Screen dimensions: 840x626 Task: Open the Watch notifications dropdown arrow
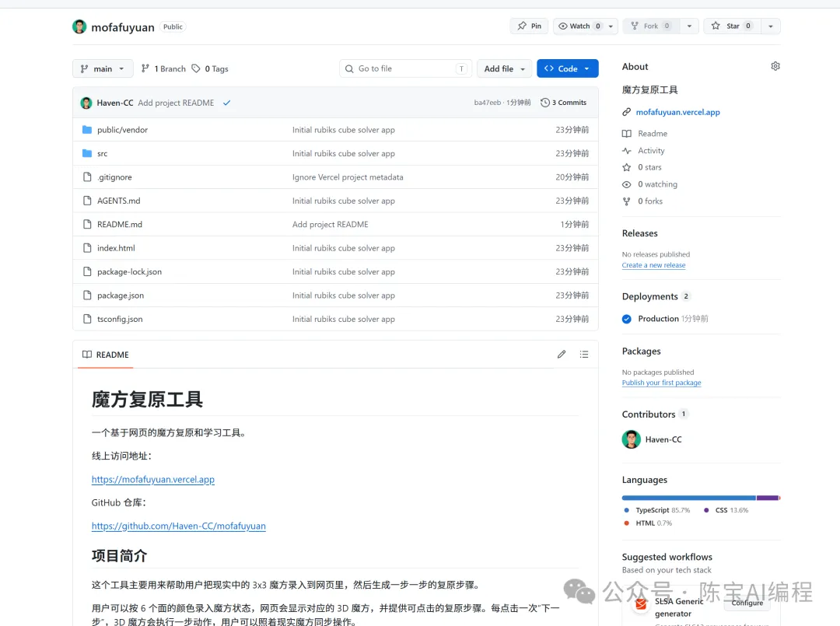[611, 26]
